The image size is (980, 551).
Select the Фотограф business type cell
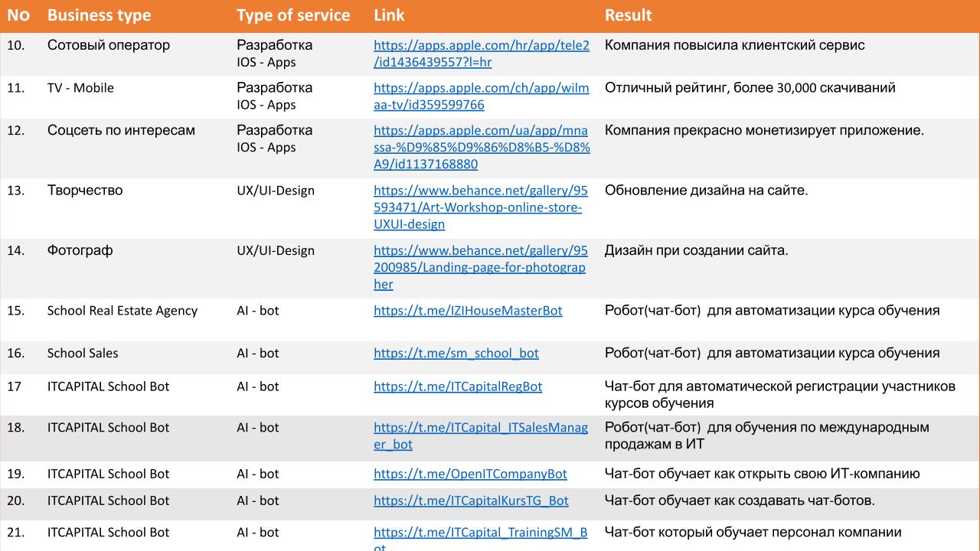[80, 251]
